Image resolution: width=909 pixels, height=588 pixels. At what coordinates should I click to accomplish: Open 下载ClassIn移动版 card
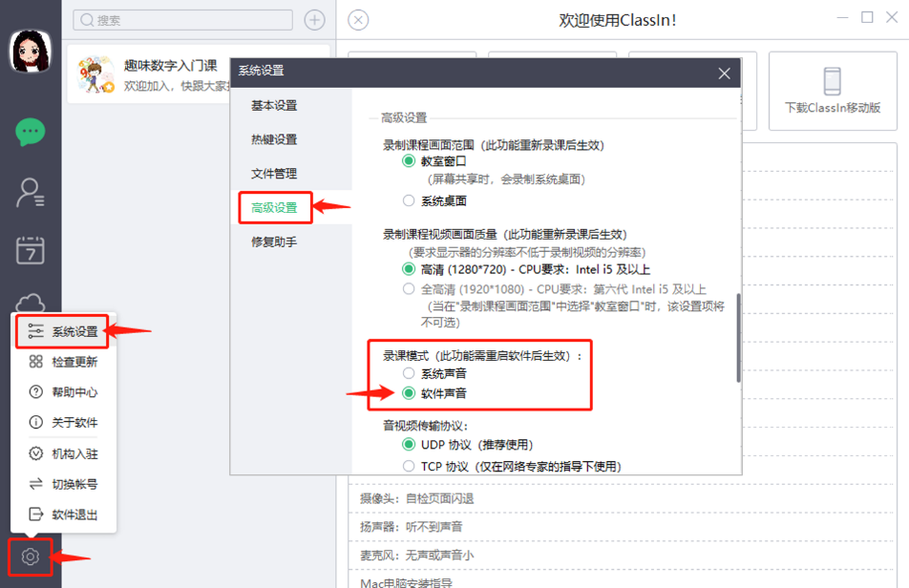pos(833,91)
